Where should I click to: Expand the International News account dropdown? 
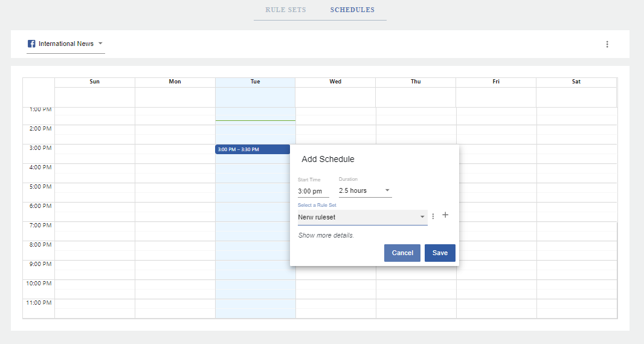click(66, 44)
